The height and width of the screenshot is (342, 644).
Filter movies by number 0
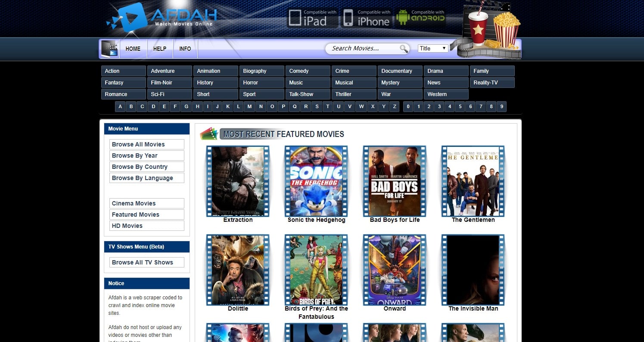(x=408, y=107)
